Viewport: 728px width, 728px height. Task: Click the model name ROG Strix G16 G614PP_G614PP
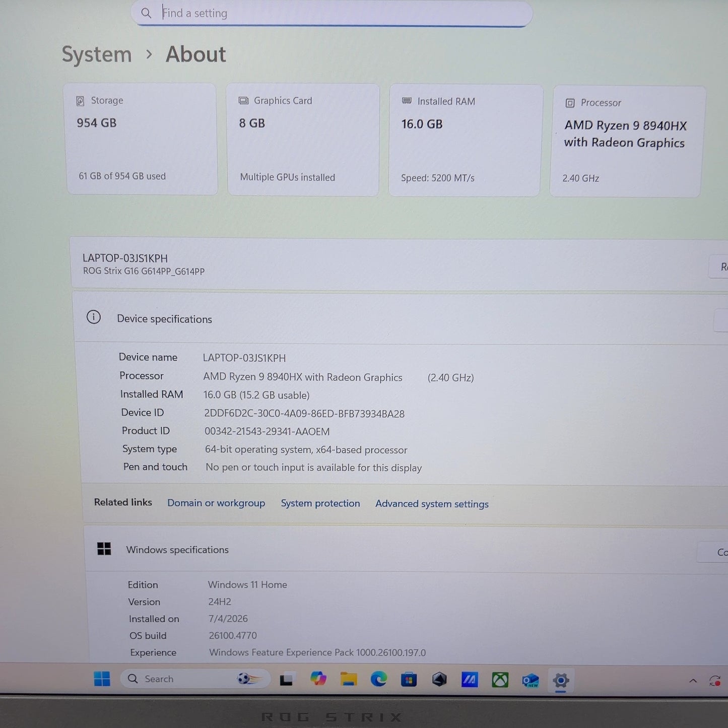pos(144,271)
